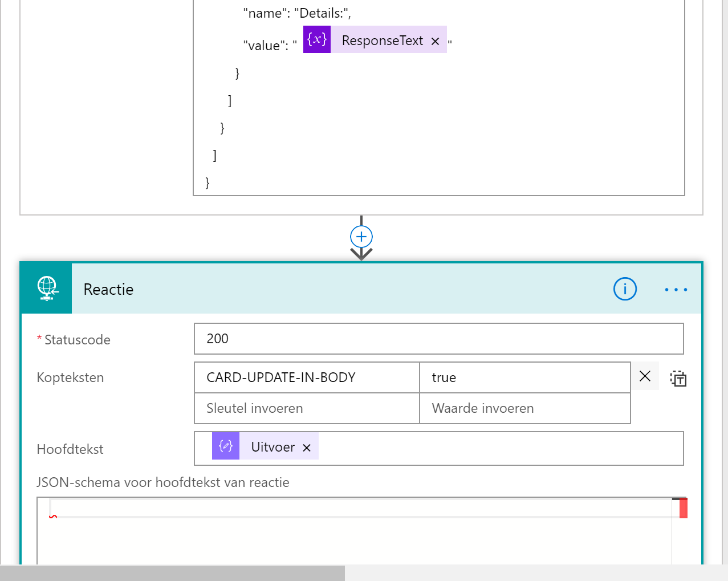Click the JSON-schema voor hoofdtekst van reactie label
Screen dimensions: 728x581
coord(163,482)
